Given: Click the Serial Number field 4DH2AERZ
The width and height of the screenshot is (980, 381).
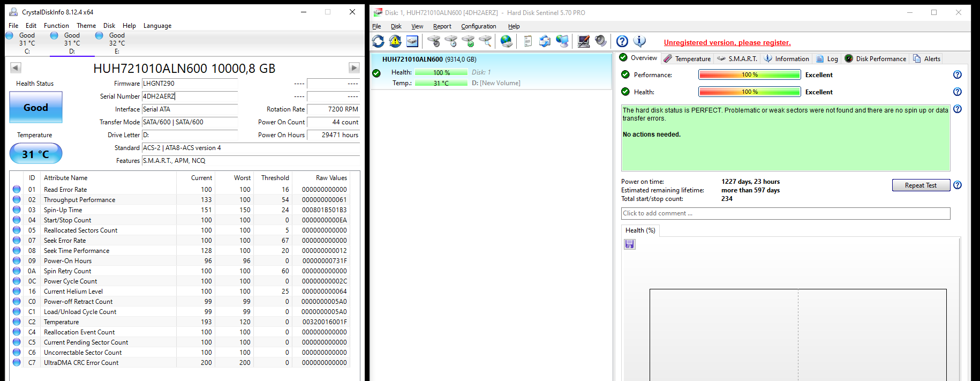Looking at the screenshot, I should pos(190,96).
